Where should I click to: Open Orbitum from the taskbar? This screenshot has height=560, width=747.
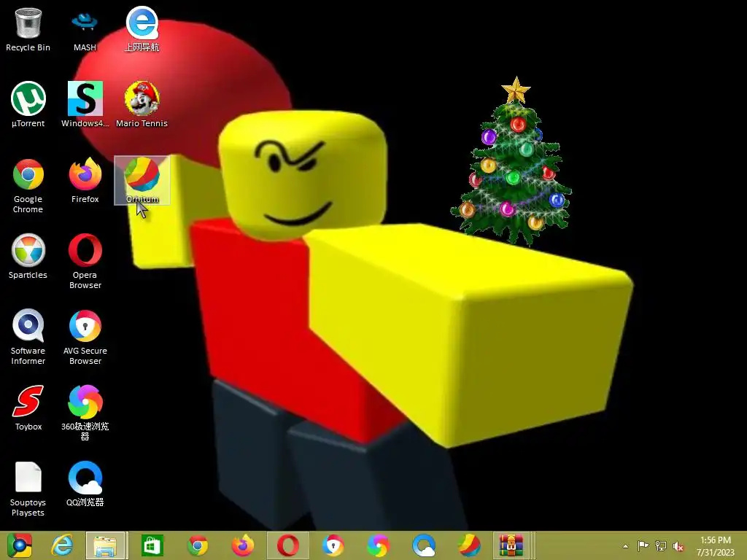click(x=469, y=545)
